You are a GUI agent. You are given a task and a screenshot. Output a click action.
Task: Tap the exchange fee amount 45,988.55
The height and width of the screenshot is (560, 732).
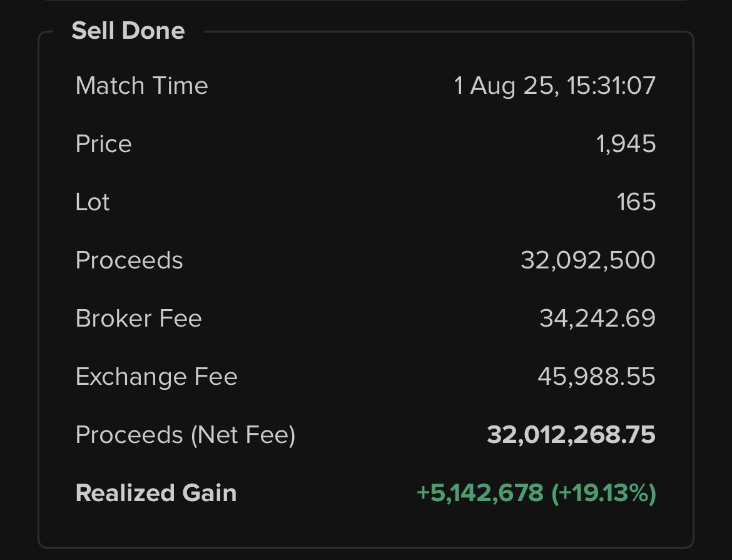coord(597,377)
